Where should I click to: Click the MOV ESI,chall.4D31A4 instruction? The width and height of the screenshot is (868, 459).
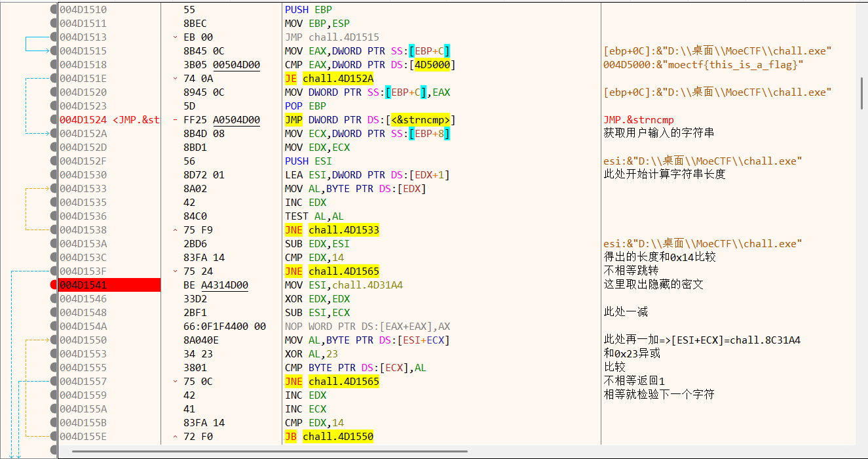pyautogui.click(x=344, y=285)
